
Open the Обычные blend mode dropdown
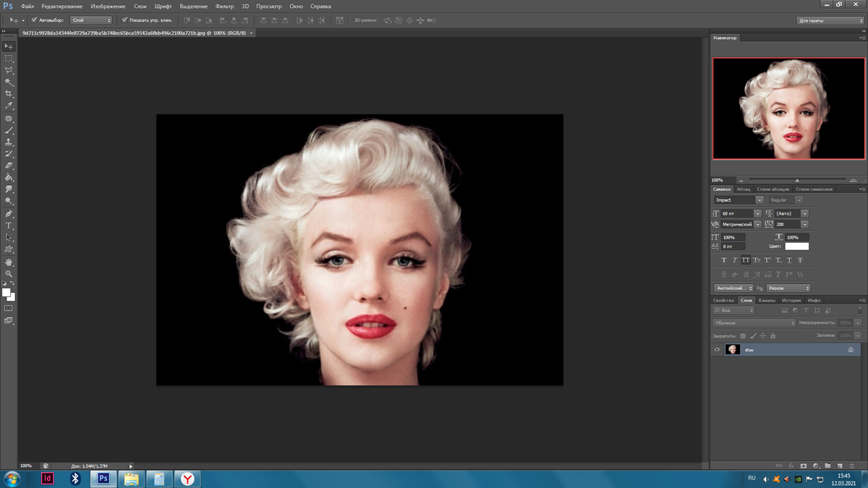coord(754,323)
